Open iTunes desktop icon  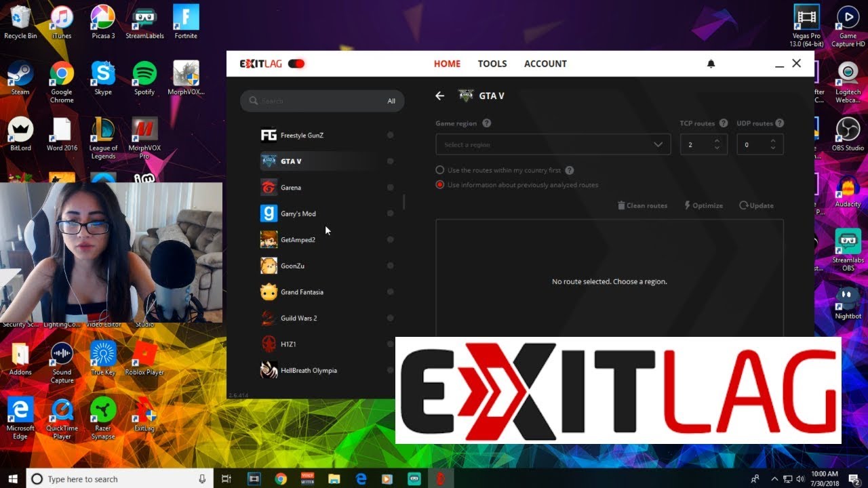61,22
